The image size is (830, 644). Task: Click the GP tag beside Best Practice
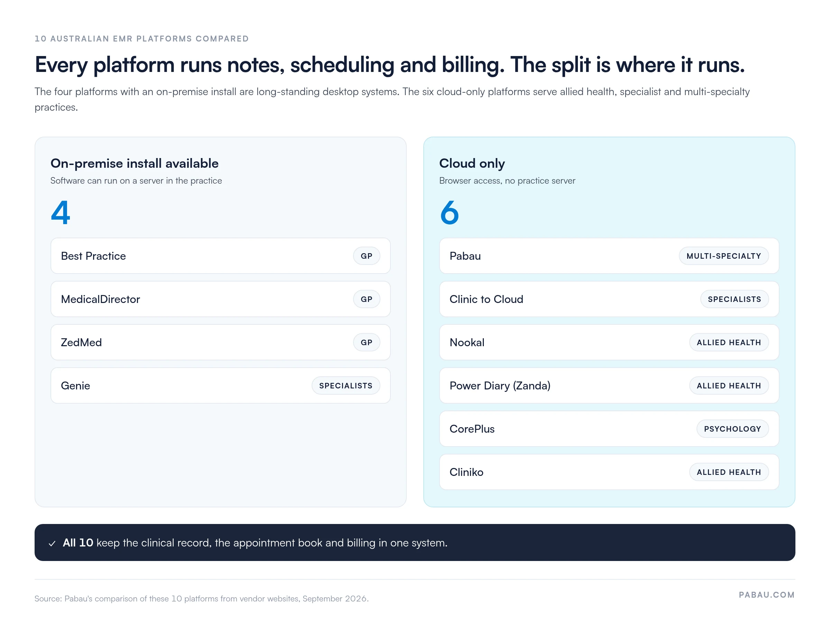[366, 256]
